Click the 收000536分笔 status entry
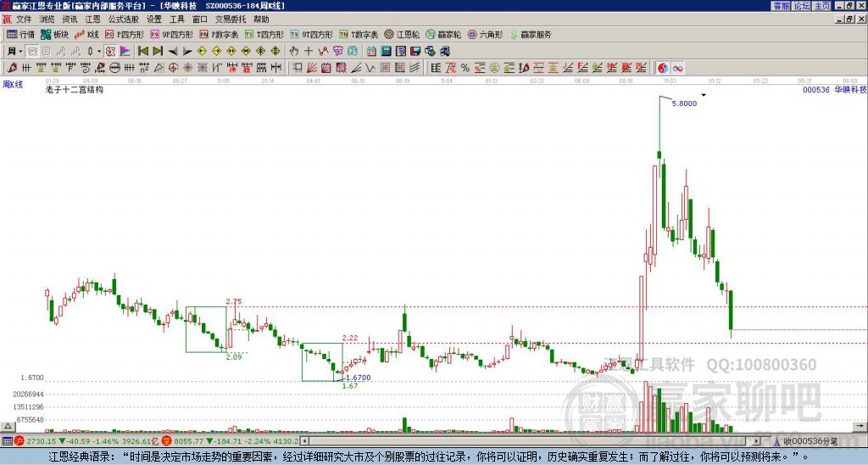The width and height of the screenshot is (868, 465). (810, 441)
